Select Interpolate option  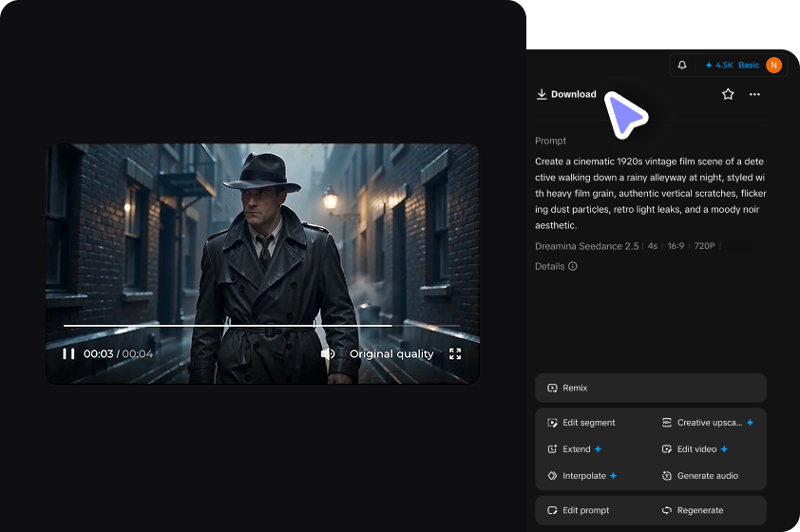[582, 475]
